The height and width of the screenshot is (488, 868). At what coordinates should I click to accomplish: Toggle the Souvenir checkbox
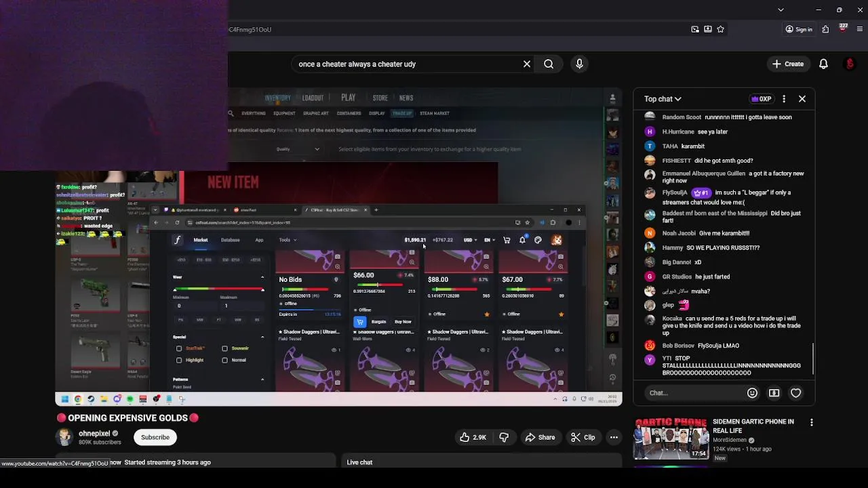pyautogui.click(x=224, y=348)
